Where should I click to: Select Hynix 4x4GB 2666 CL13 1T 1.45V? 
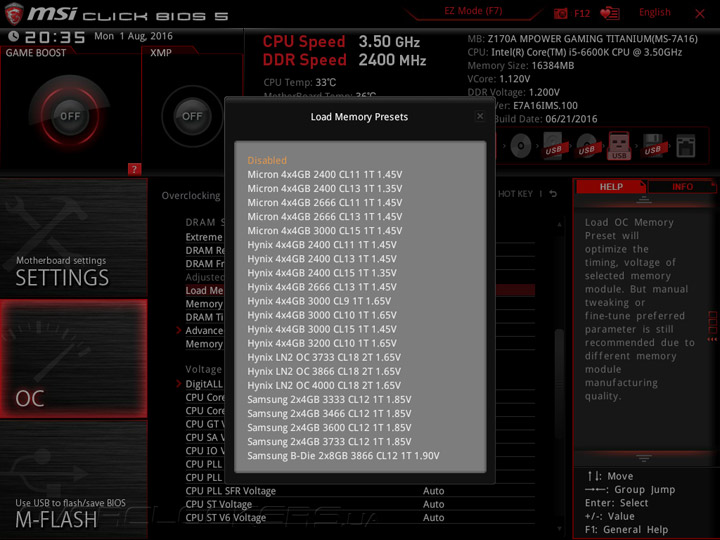(x=322, y=287)
